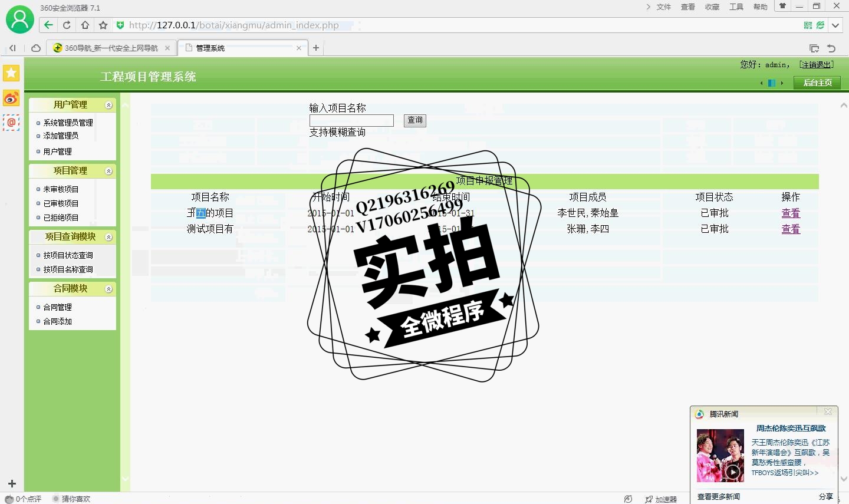Click 猜你喜欢 in the status bar
The height and width of the screenshot is (504, 849).
(71, 499)
